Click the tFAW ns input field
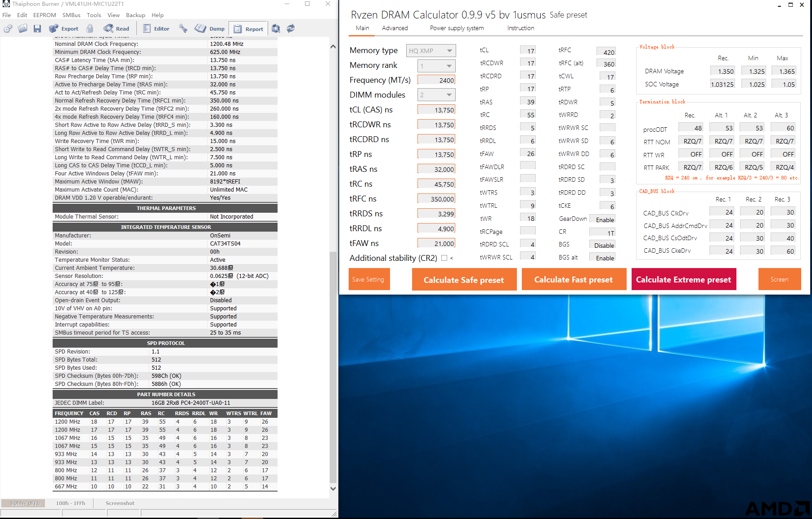This screenshot has height=519, width=812. click(x=436, y=243)
